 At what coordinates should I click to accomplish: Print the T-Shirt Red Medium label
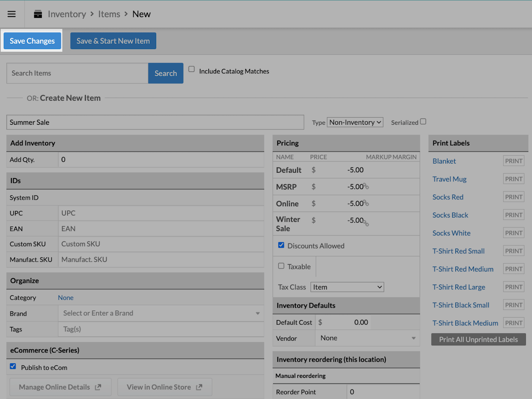click(514, 269)
